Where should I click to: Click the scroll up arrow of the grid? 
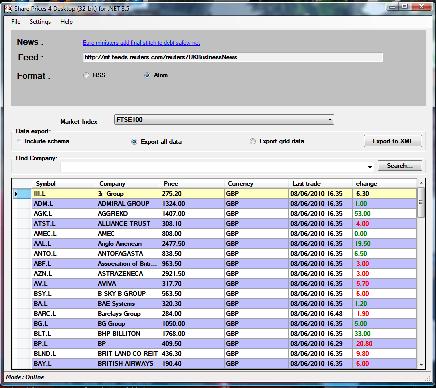[421, 183]
